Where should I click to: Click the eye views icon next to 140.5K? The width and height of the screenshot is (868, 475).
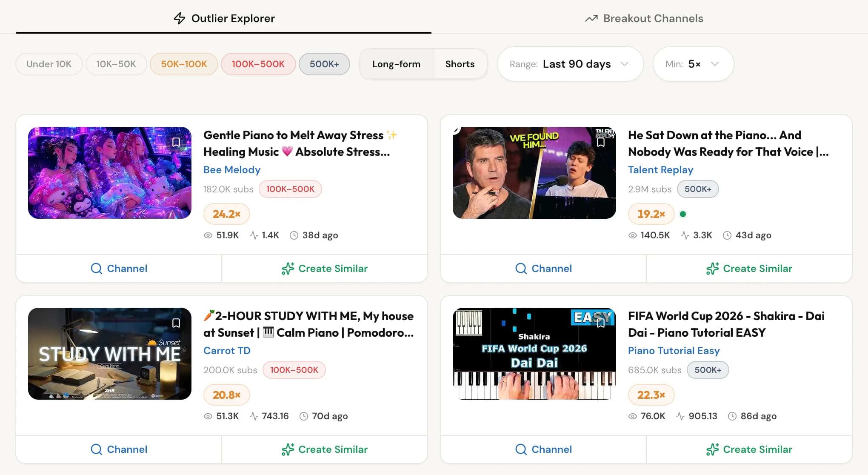[x=633, y=235]
